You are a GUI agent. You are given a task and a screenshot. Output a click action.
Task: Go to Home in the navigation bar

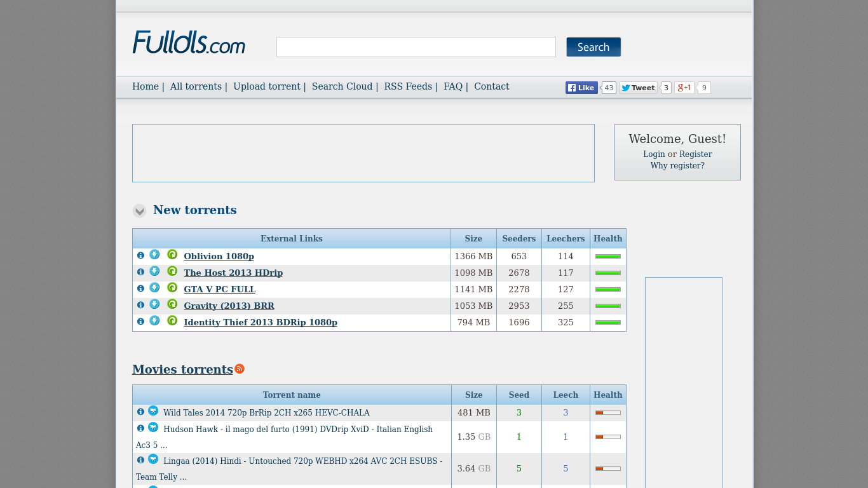(x=146, y=86)
